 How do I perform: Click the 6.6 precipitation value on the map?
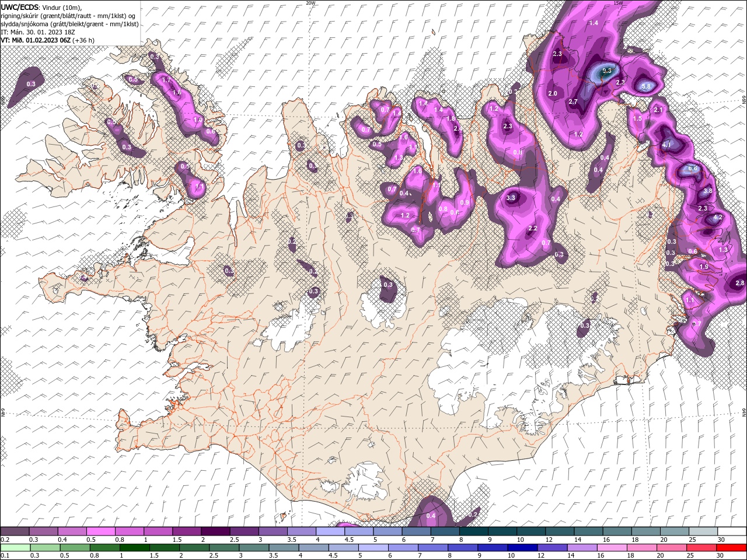pos(693,168)
